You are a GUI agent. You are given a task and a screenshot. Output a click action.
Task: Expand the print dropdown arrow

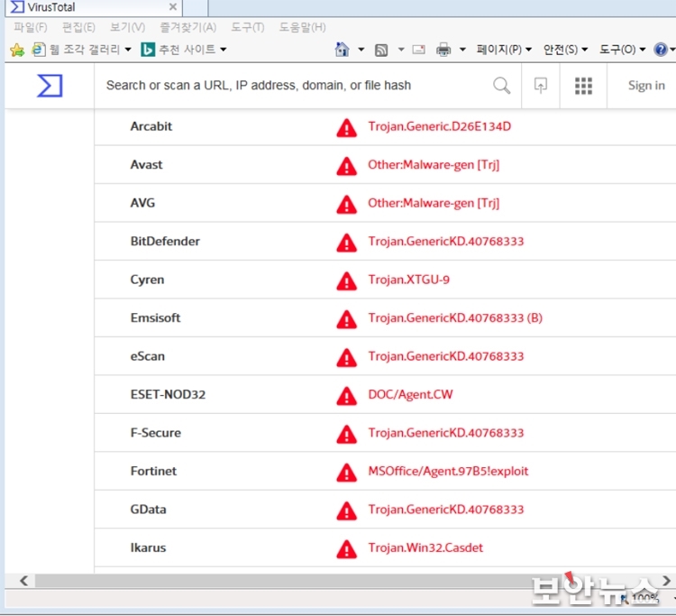click(x=462, y=50)
